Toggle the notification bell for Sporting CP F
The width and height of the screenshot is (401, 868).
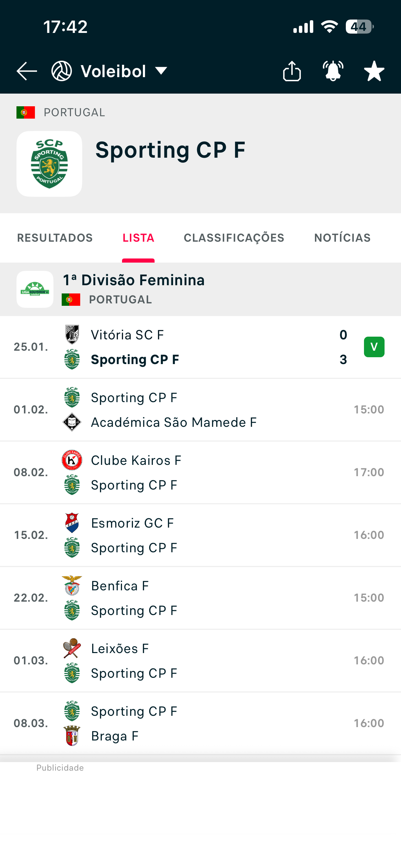click(333, 71)
